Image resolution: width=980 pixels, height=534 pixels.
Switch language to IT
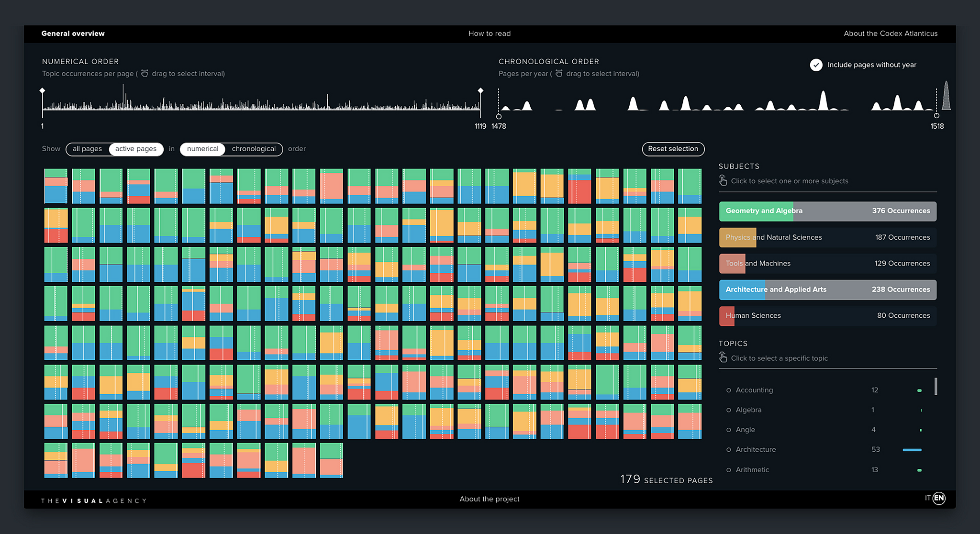coord(928,498)
